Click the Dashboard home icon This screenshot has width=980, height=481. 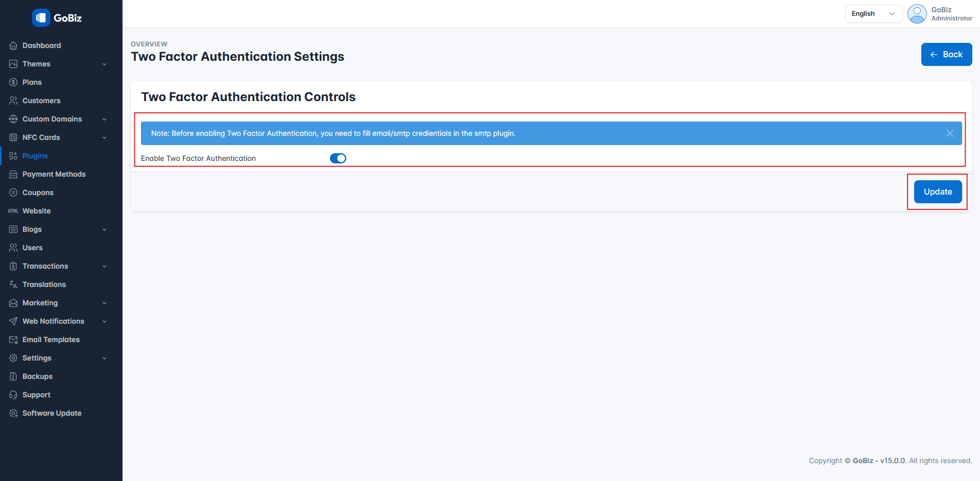pyautogui.click(x=13, y=45)
